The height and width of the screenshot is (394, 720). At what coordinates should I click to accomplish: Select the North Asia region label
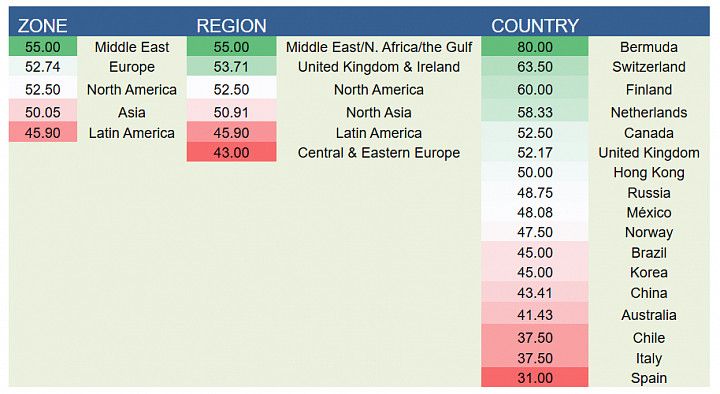379,113
